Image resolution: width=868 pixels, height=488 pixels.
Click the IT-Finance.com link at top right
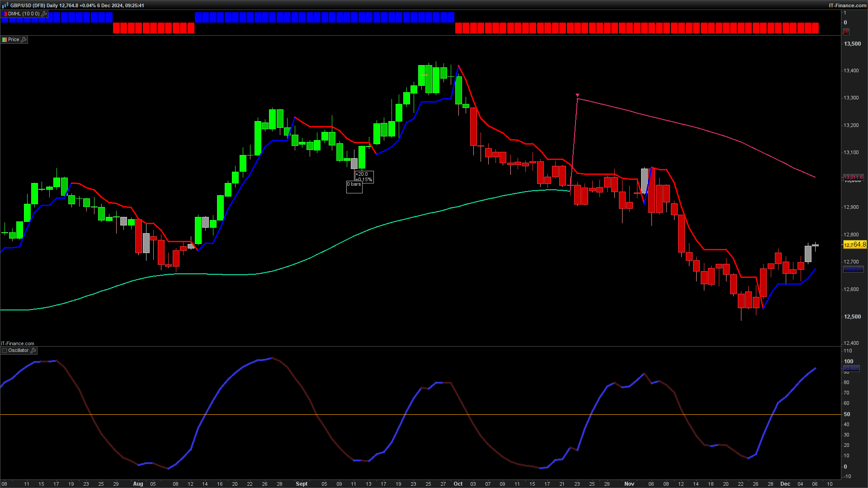(x=847, y=5)
